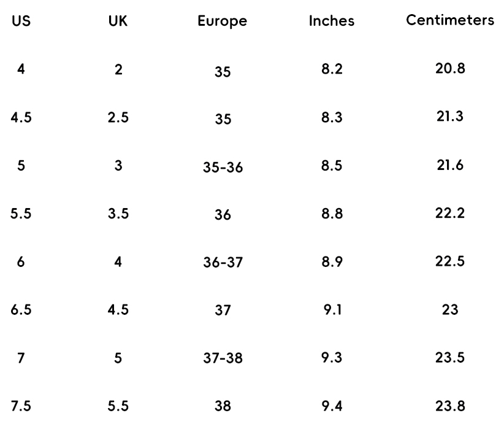Select the 9.1 inches value

pos(332,309)
